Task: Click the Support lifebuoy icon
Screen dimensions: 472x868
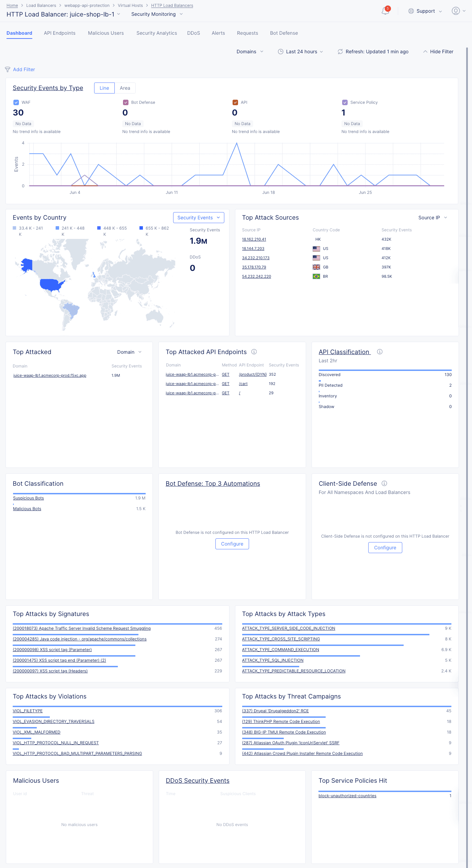Action: [x=411, y=11]
